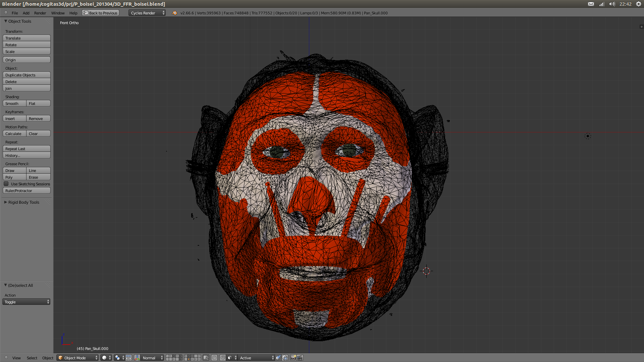Screen dimensions: 644x362
Task: Open the Cycles Render engine dropdown
Action: 147,13
